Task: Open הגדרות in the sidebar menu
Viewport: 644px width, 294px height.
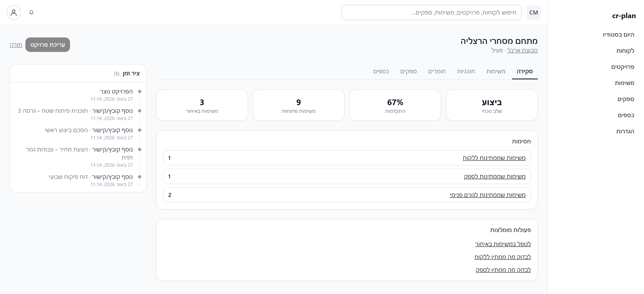Action: [625, 131]
